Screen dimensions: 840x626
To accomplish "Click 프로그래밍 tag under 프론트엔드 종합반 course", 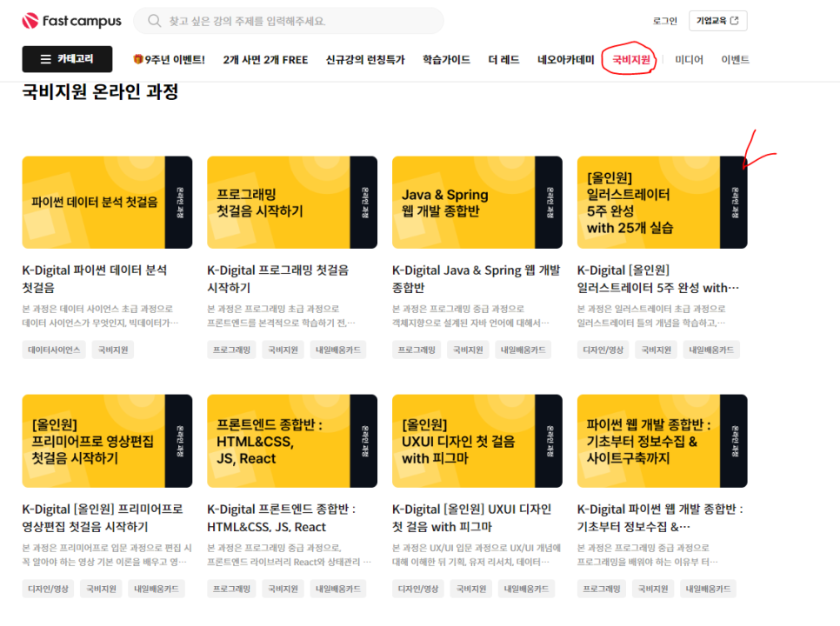I will [231, 589].
